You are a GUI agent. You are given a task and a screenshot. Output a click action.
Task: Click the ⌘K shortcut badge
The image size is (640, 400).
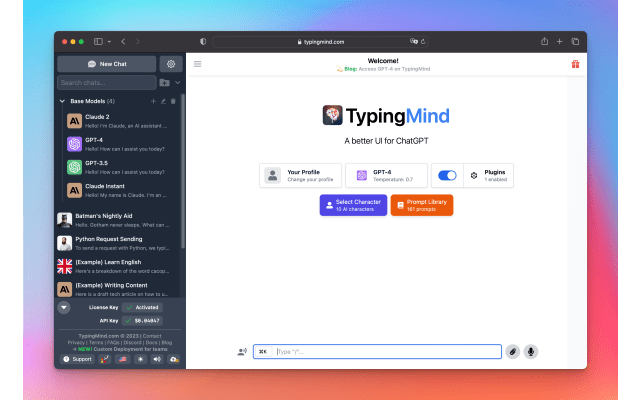tap(263, 351)
